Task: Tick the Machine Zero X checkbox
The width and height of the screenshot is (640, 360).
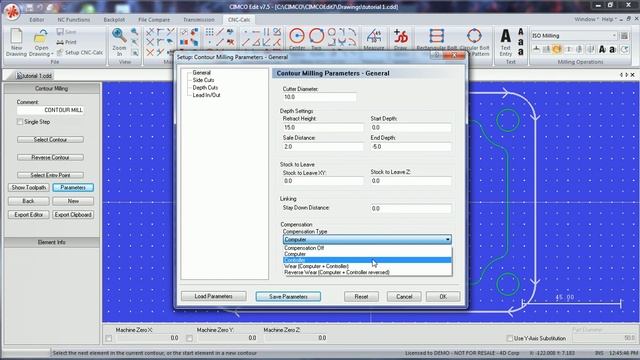Action: 109,338
